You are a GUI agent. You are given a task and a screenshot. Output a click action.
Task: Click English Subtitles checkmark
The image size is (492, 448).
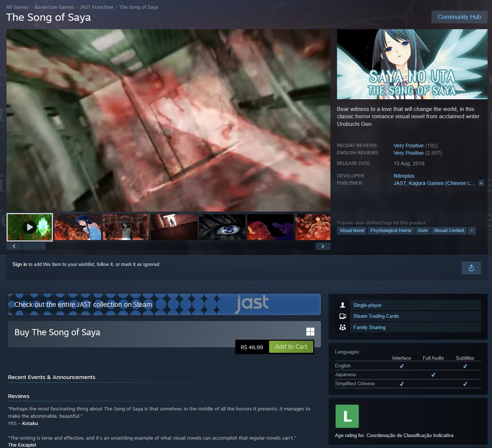click(465, 366)
